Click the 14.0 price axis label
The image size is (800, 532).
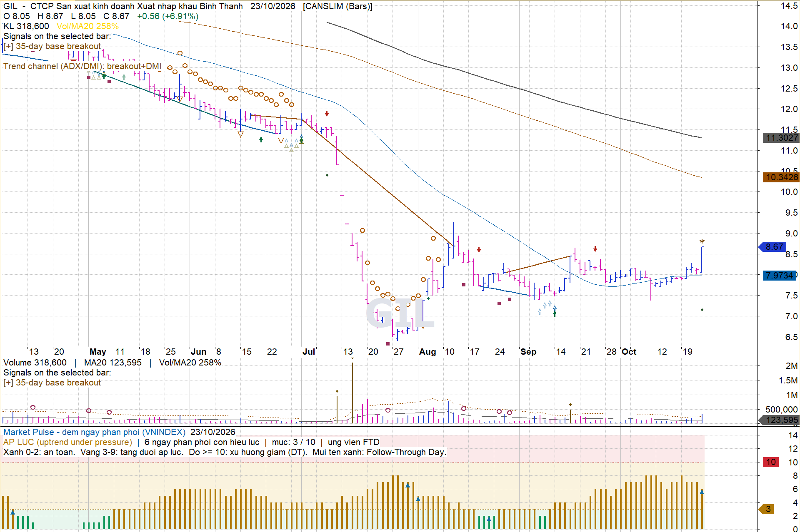pyautogui.click(x=789, y=26)
